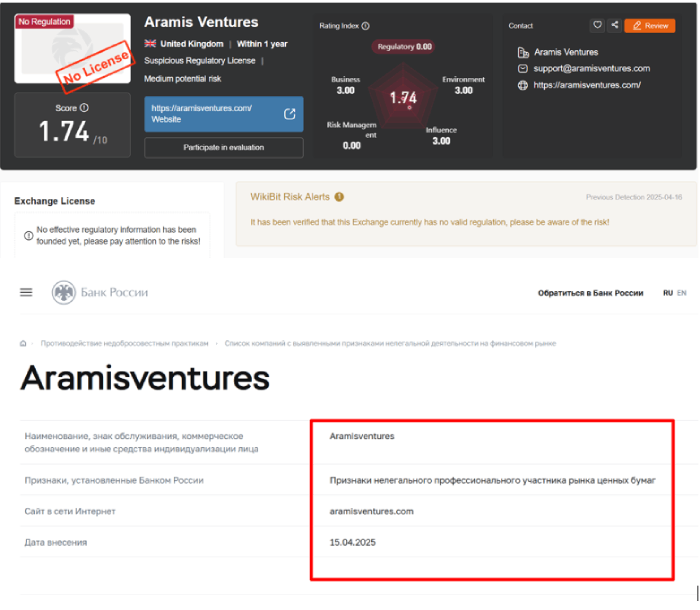Click the Банк России eagle logo
Screen dimensions: 700x610
coord(64,292)
